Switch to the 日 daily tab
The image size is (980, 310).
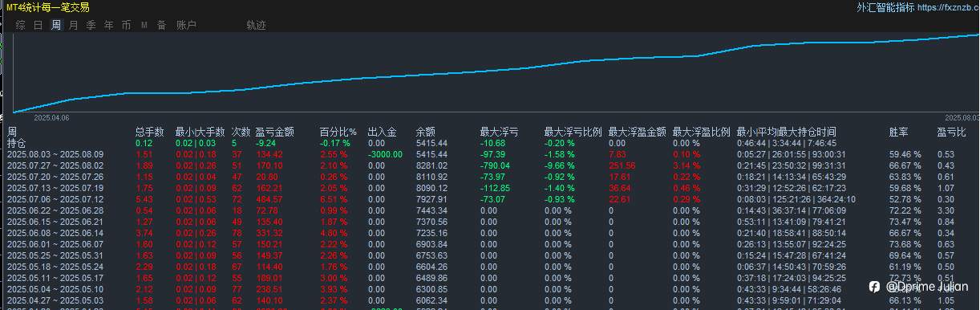[38, 25]
